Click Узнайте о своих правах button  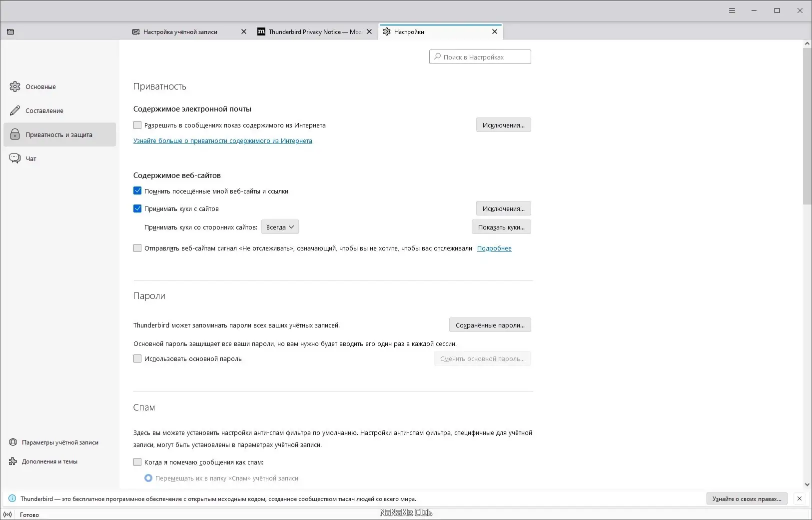click(x=747, y=498)
